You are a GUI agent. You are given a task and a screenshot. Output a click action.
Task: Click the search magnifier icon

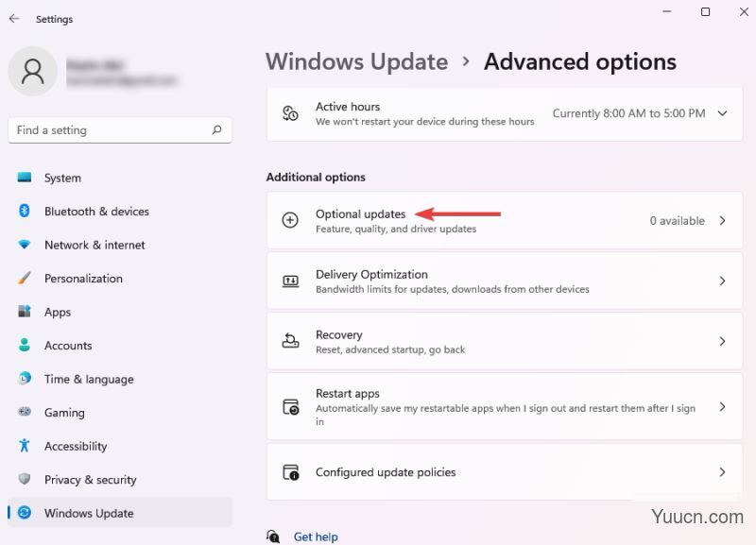pyautogui.click(x=217, y=129)
